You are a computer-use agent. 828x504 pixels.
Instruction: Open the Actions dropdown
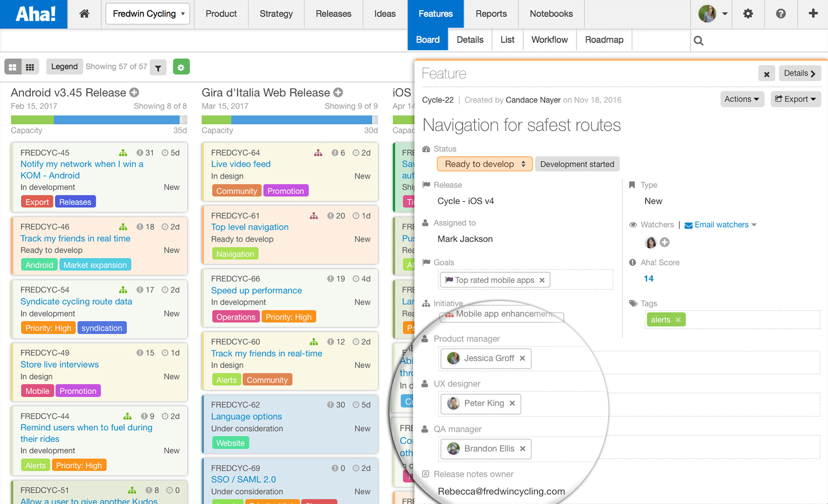pos(741,99)
